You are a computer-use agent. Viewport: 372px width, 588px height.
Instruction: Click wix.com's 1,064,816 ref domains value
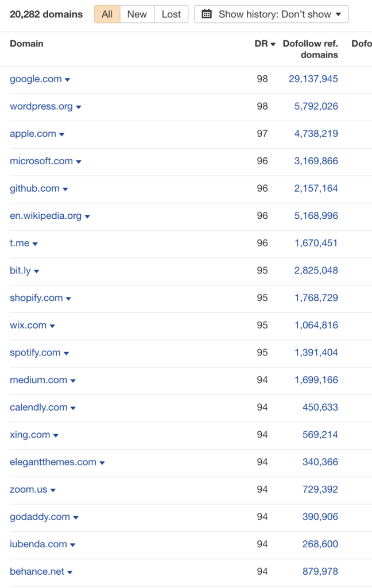tap(316, 326)
